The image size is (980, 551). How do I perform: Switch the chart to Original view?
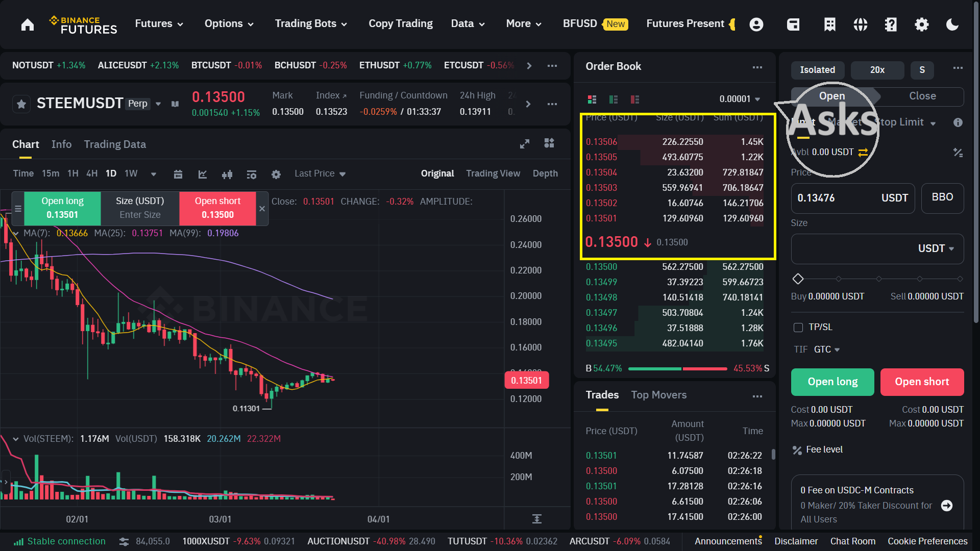coord(437,173)
